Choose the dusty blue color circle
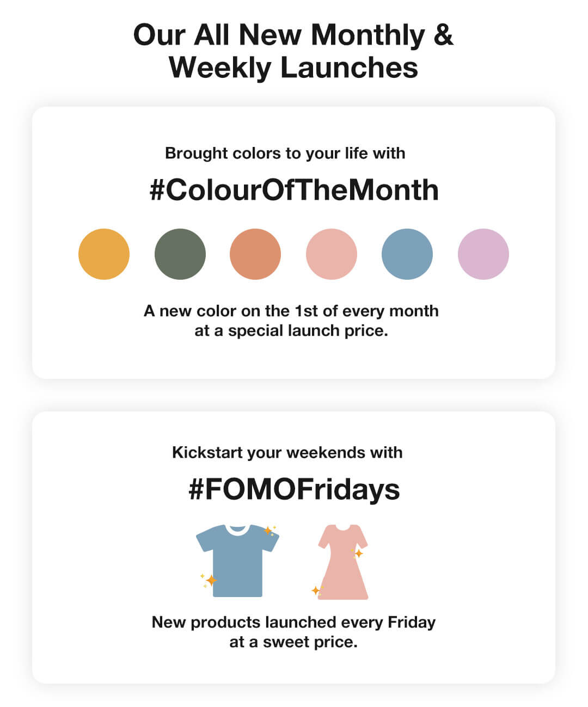The image size is (588, 707). point(407,254)
